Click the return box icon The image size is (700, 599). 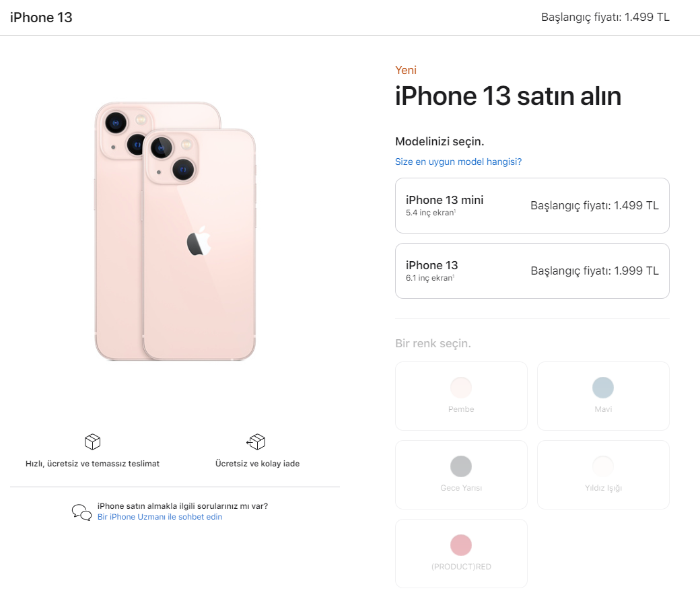256,442
